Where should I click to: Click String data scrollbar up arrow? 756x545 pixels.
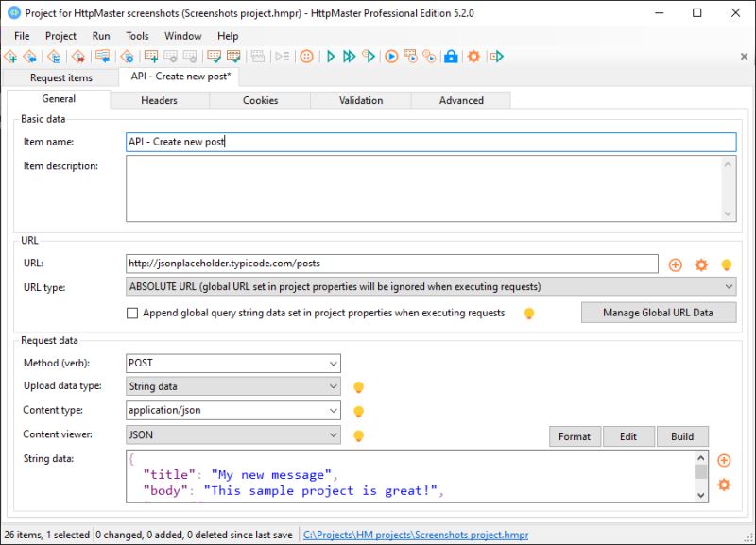pyautogui.click(x=701, y=458)
